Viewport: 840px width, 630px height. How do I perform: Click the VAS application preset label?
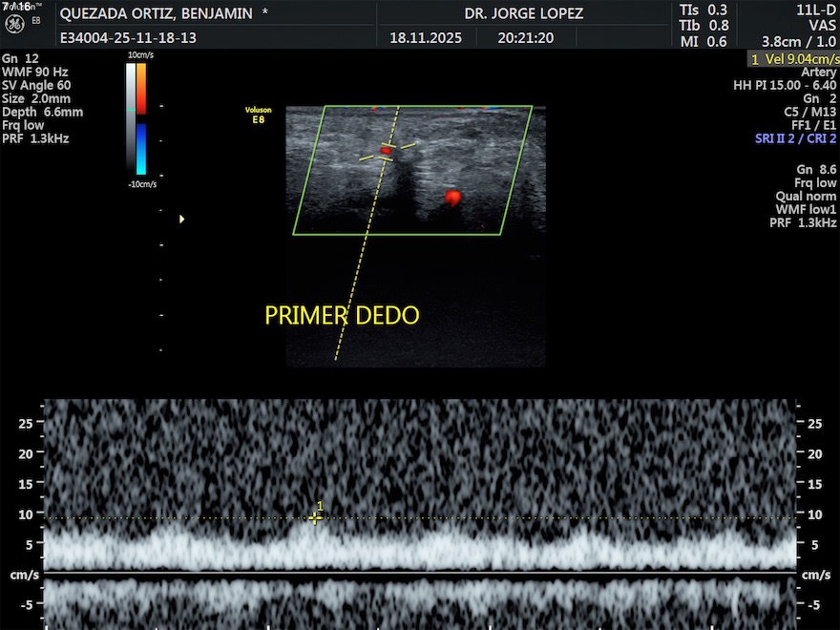[x=821, y=26]
